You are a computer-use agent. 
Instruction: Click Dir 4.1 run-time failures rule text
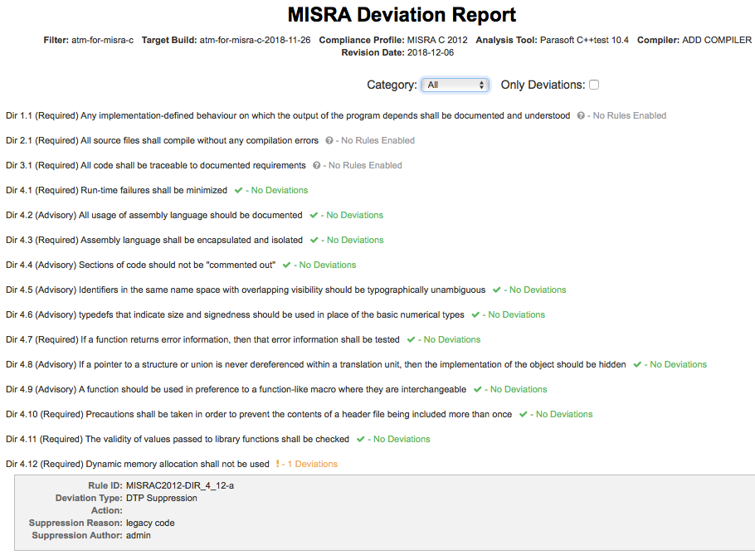[116, 190]
